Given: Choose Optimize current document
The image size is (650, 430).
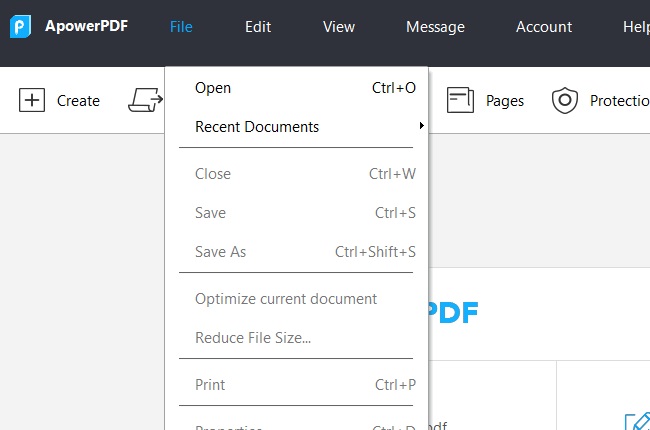Looking at the screenshot, I should click(286, 299).
